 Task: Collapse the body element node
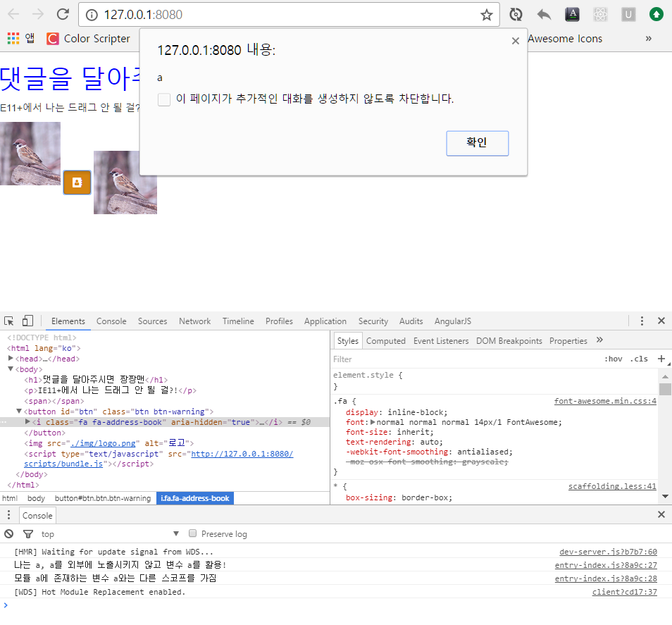pyautogui.click(x=11, y=369)
